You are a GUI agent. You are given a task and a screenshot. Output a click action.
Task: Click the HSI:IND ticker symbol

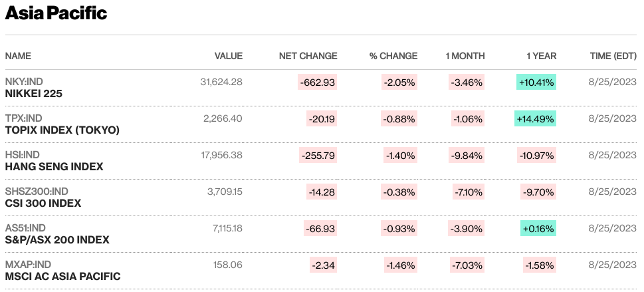[x=23, y=155]
